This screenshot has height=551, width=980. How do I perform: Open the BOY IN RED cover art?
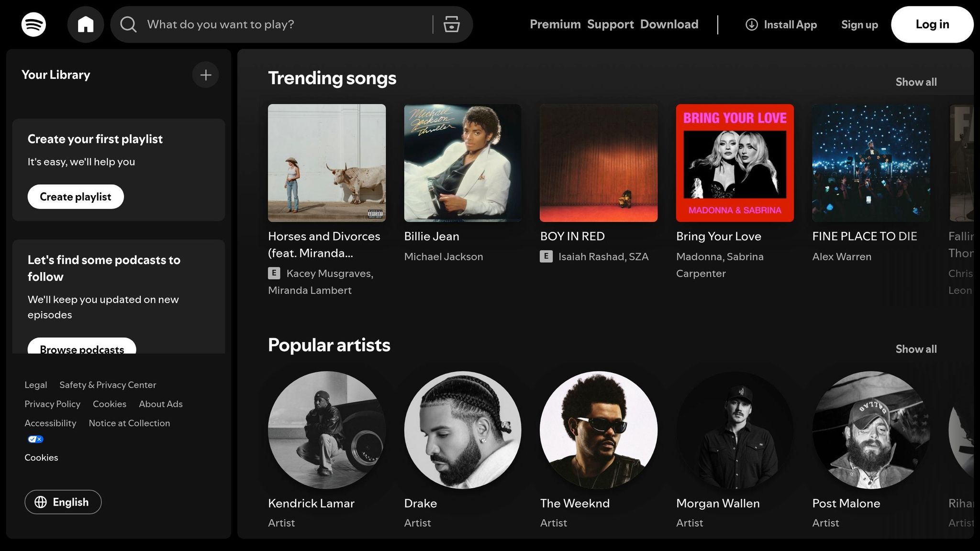pyautogui.click(x=599, y=163)
